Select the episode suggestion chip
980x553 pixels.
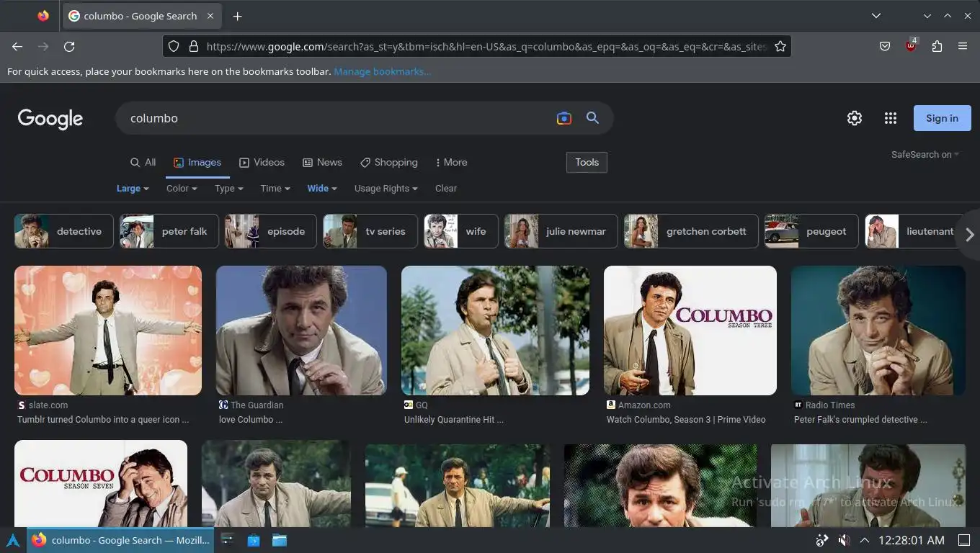[x=271, y=231]
